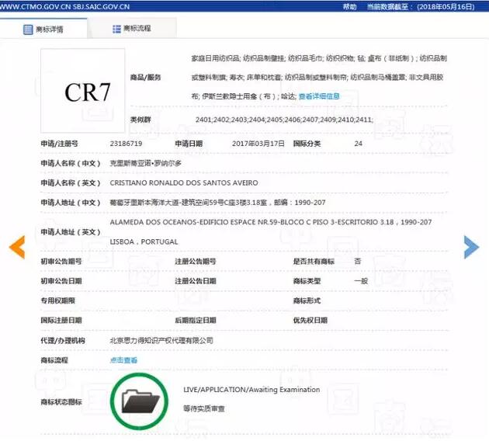Click the 点击查看 trademark flow link
The width and height of the screenshot is (489, 448).
tap(123, 360)
